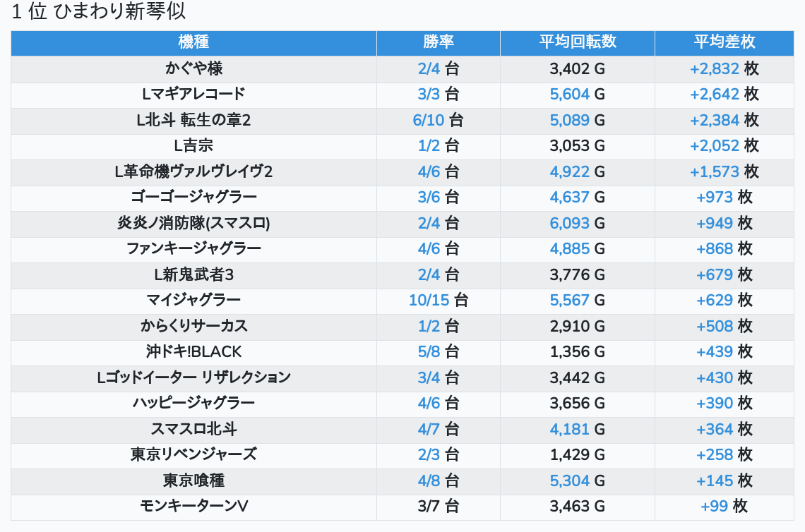
Task: Click the L吉宗 machine name cell
Action: [193, 146]
